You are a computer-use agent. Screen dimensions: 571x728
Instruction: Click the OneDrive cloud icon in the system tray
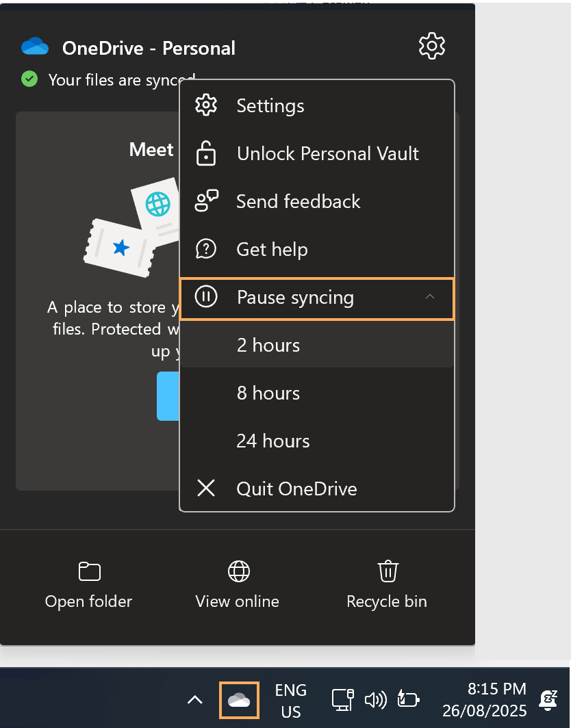[x=239, y=700]
